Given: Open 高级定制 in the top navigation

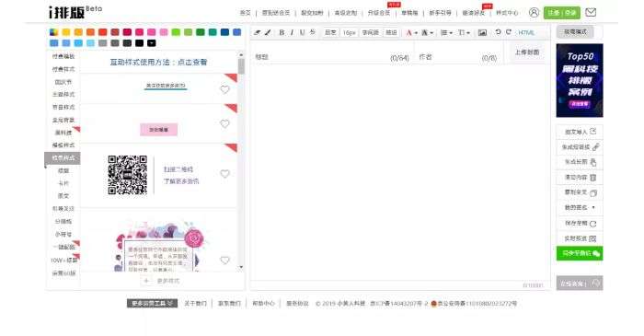Looking at the screenshot, I should click(x=345, y=13).
